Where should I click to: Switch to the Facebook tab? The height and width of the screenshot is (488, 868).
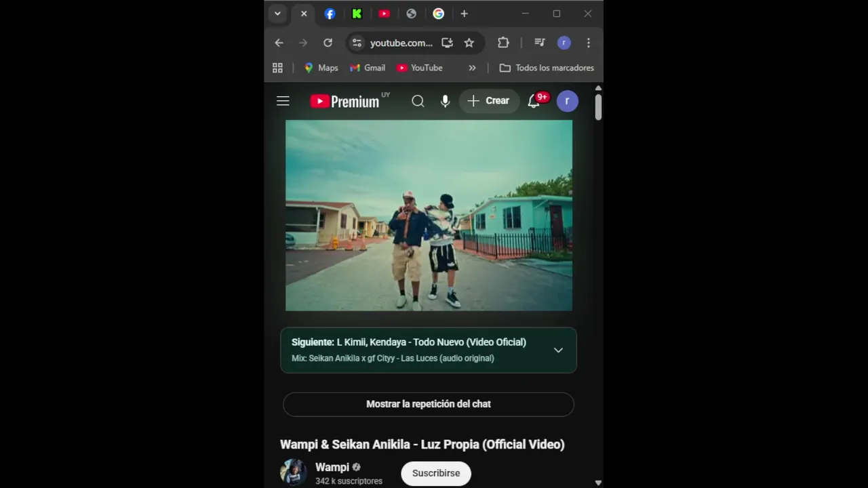(x=330, y=14)
